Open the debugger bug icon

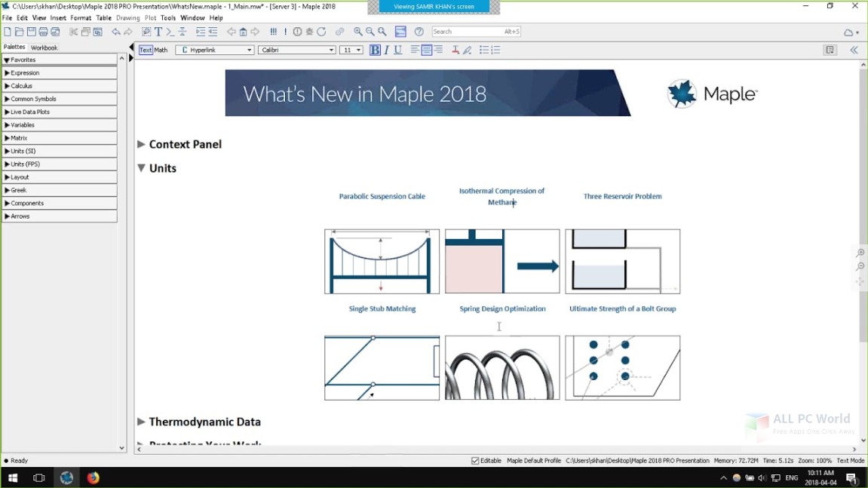point(309,32)
